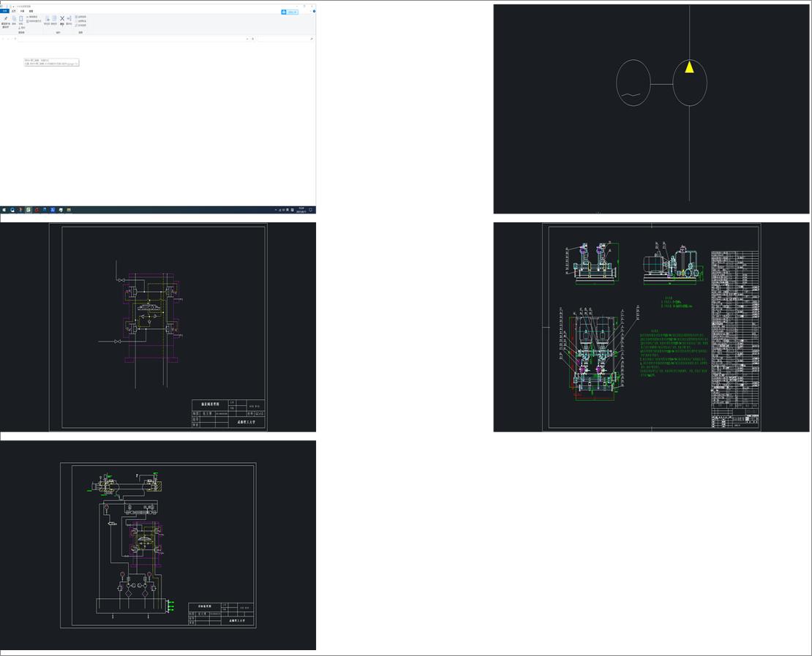Click the Explorer up-folder arrow
The height and width of the screenshot is (656, 812).
[x=15, y=38]
